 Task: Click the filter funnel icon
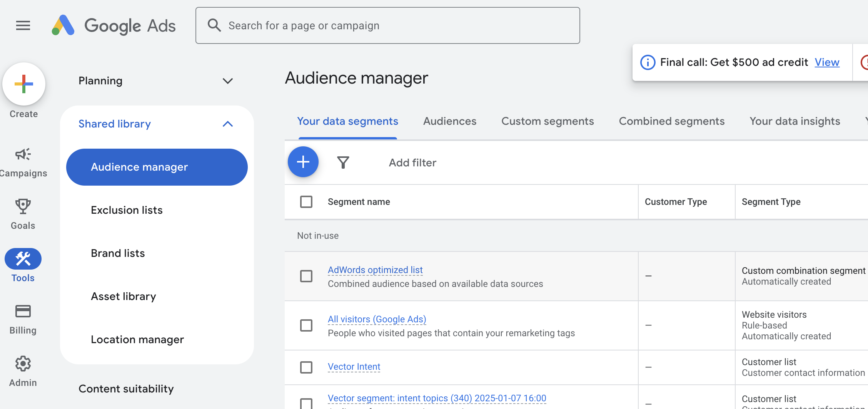pyautogui.click(x=343, y=163)
